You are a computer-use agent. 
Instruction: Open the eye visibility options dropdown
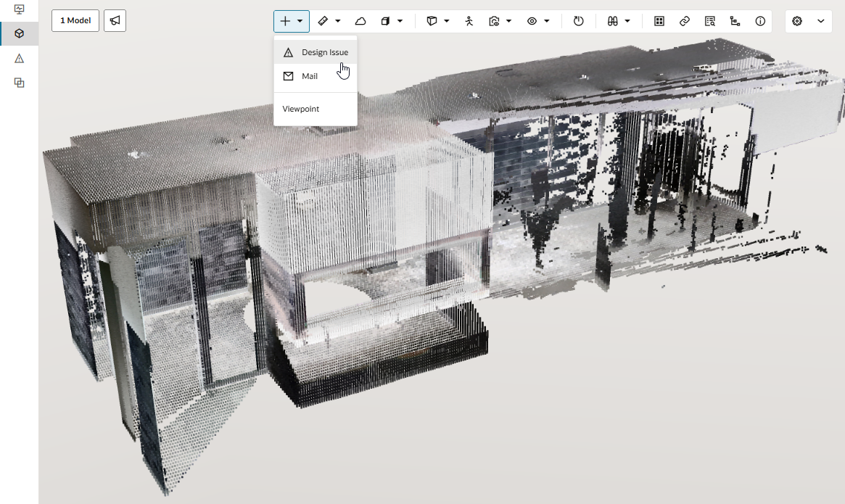[x=546, y=21]
